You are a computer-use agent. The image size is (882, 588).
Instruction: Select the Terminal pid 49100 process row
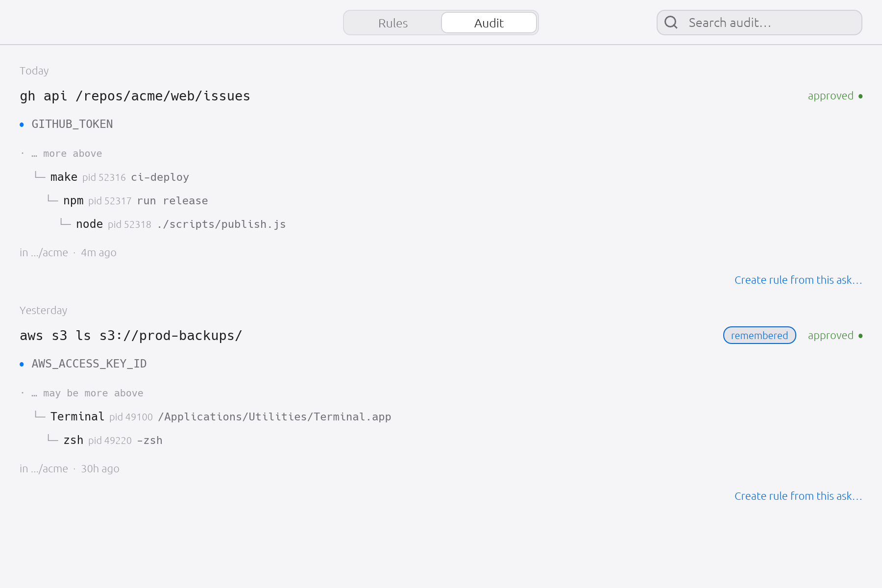point(213,416)
